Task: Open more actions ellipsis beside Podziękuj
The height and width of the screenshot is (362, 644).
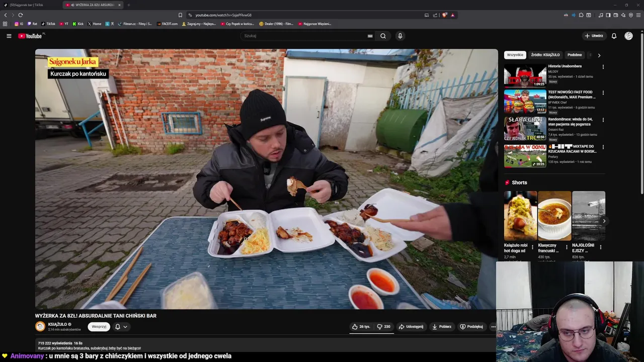Action: pyautogui.click(x=493, y=326)
